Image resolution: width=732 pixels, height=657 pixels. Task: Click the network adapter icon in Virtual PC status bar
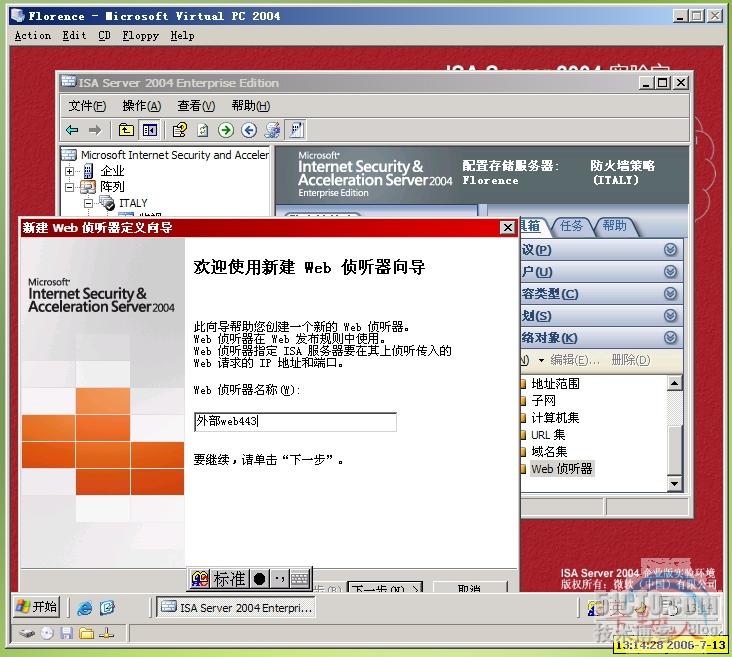pyautogui.click(x=107, y=634)
